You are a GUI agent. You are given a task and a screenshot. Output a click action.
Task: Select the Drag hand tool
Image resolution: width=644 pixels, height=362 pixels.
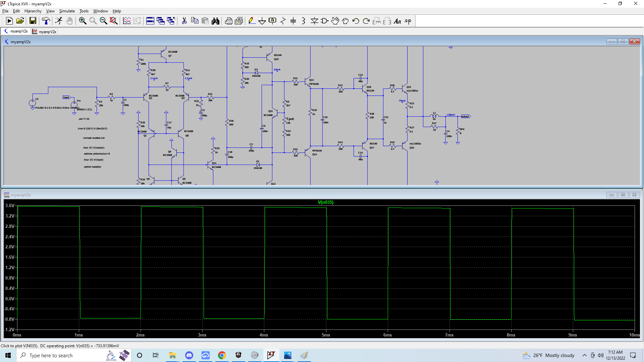[x=345, y=21]
